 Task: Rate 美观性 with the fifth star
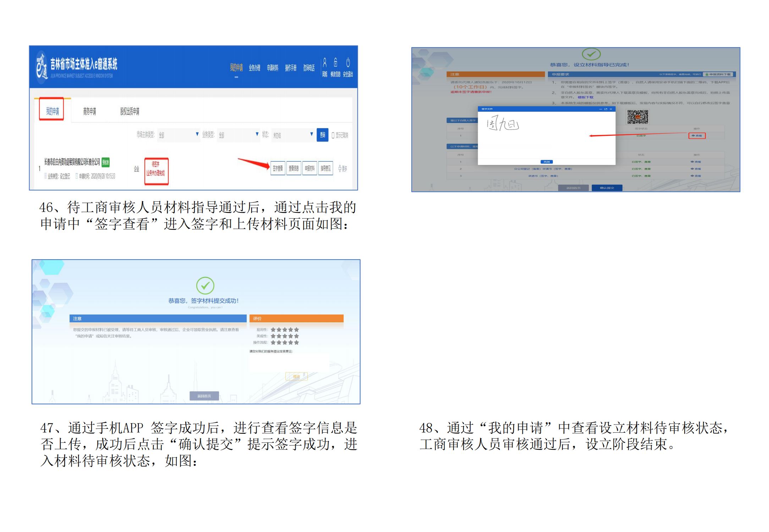click(297, 336)
